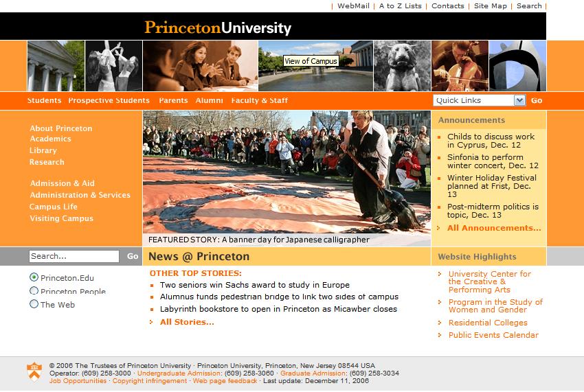This screenshot has height=392, width=584.
Task: Go to Parents section
Action: tap(173, 100)
